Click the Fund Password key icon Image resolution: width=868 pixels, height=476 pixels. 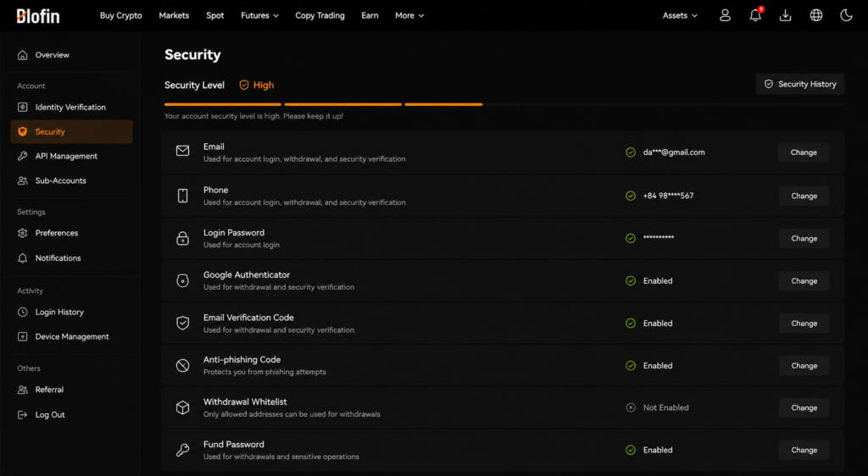(x=183, y=450)
